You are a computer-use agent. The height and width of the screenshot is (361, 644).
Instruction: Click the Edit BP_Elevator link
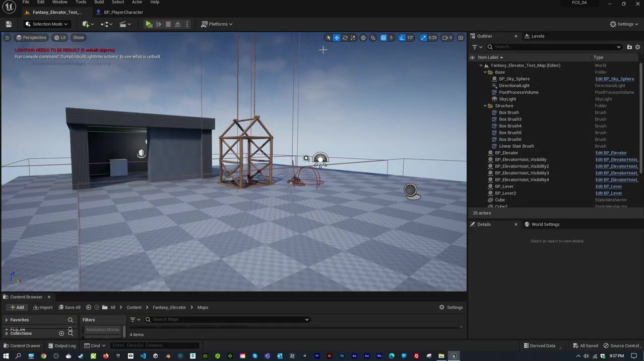tap(611, 153)
